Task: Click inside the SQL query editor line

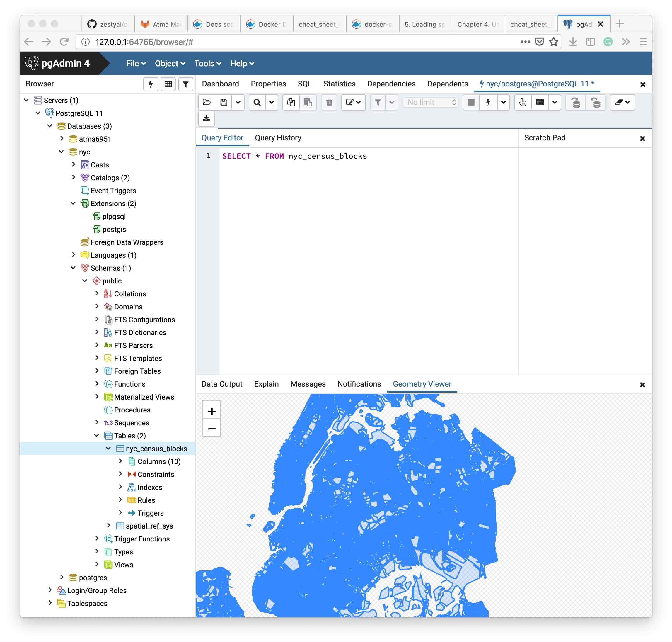Action: pyautogui.click(x=294, y=156)
